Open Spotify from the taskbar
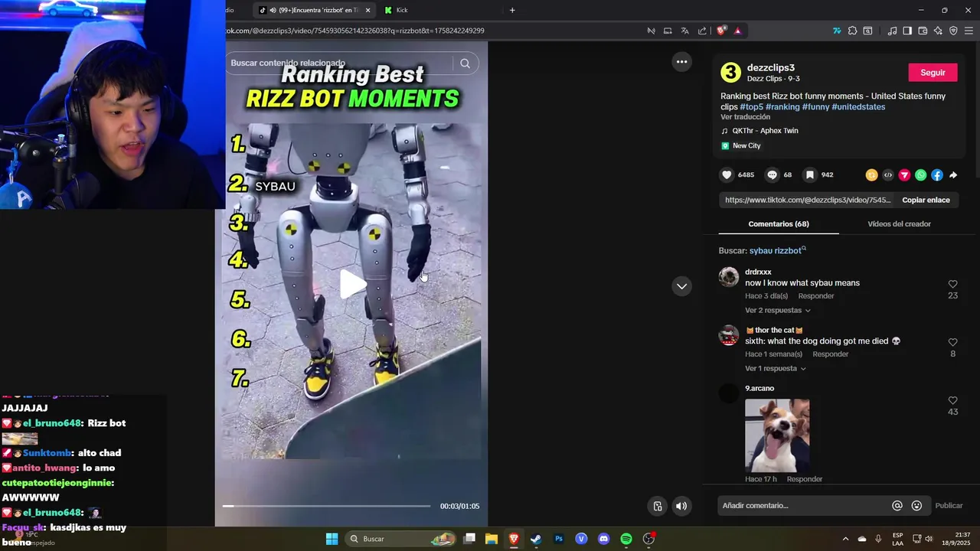 [626, 539]
